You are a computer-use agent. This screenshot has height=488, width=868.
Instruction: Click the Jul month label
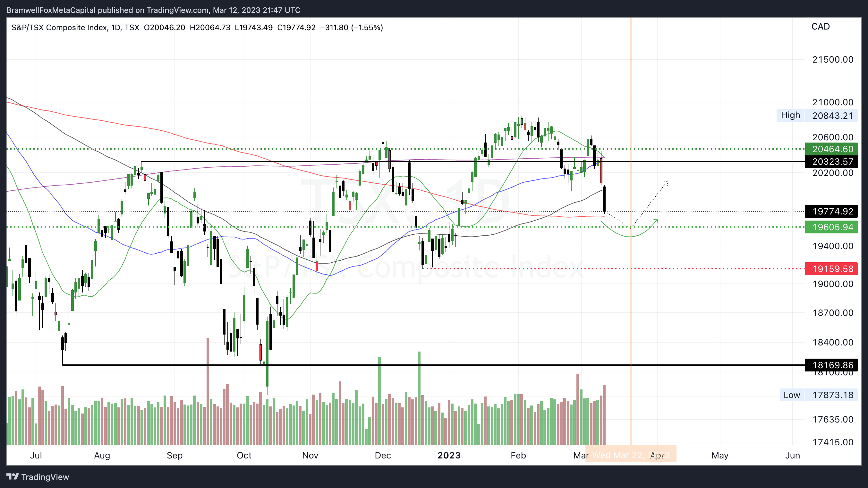click(36, 455)
